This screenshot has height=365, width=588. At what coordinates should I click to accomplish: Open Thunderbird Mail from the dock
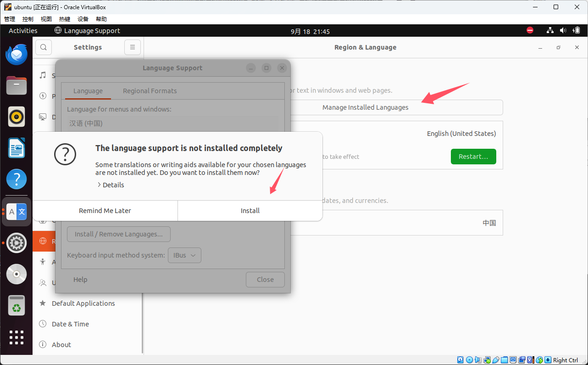pyautogui.click(x=17, y=55)
